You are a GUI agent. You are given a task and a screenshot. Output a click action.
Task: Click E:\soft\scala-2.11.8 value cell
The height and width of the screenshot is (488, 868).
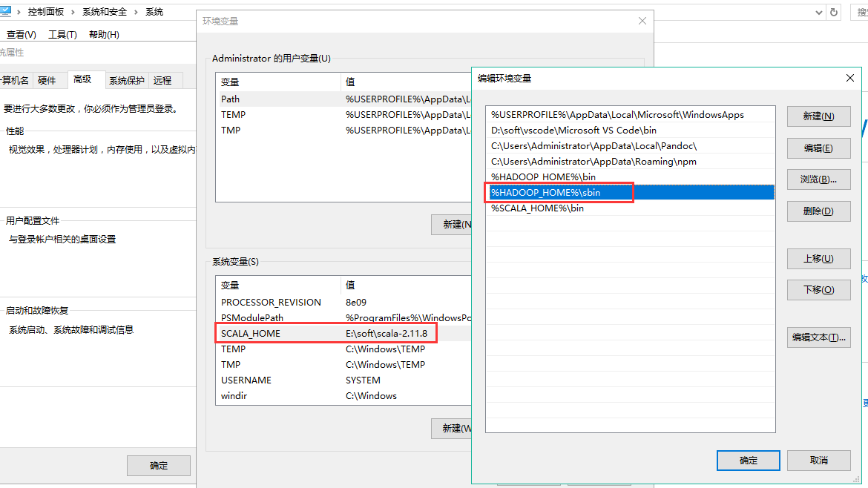tap(387, 333)
